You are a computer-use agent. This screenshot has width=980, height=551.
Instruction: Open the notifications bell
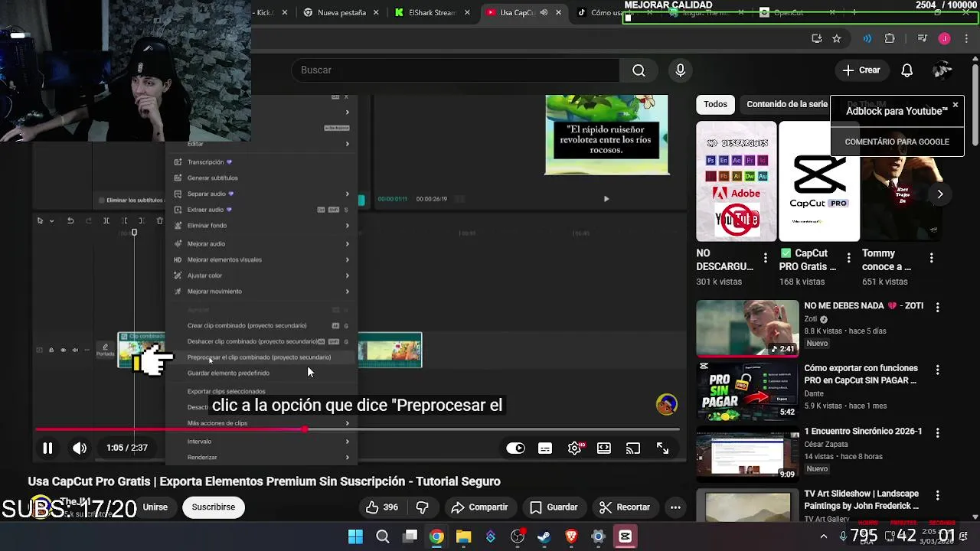pyautogui.click(x=907, y=70)
